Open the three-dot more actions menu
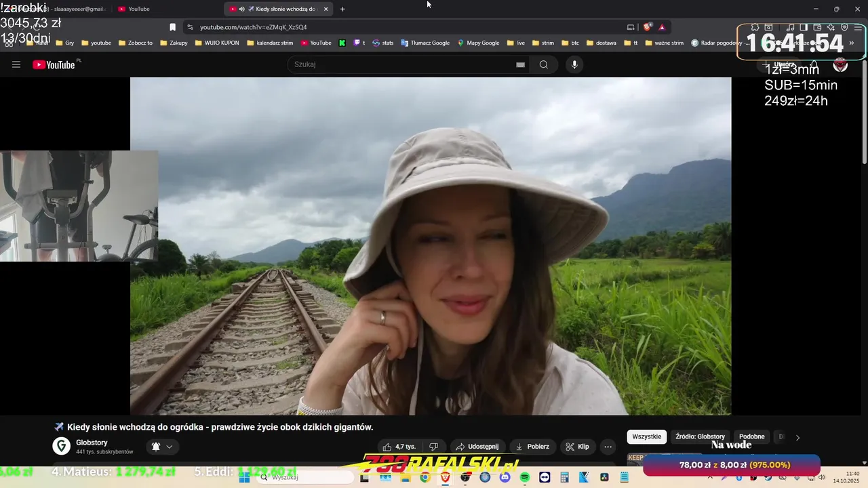868x488 pixels. click(x=608, y=447)
